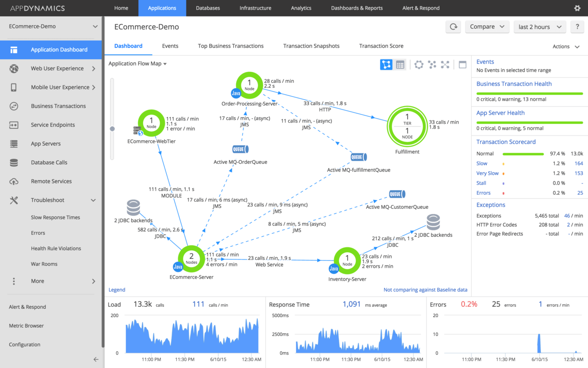
Task: Switch to Transaction Score tab
Action: coord(381,46)
